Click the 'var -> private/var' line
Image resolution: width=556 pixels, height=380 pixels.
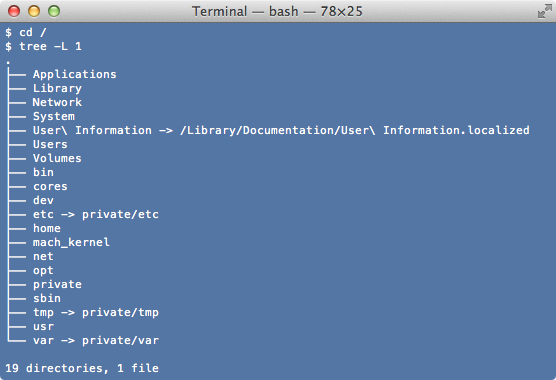(x=96, y=340)
